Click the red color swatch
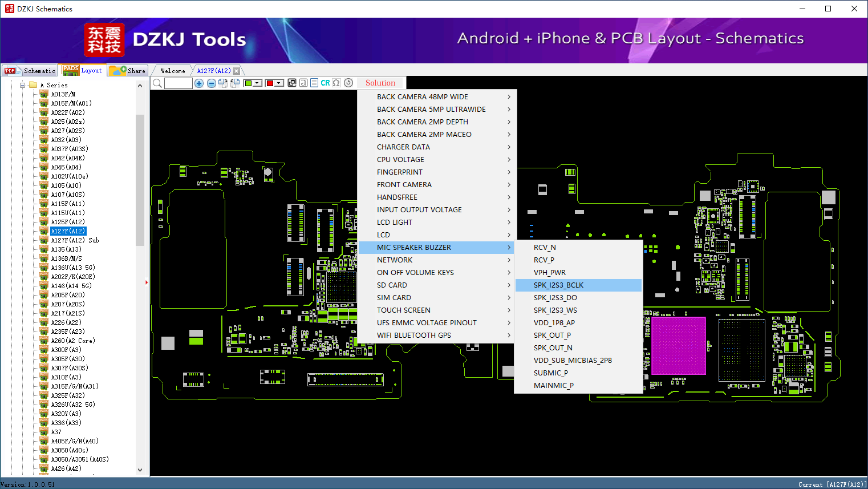The width and height of the screenshot is (868, 489). pos(270,83)
